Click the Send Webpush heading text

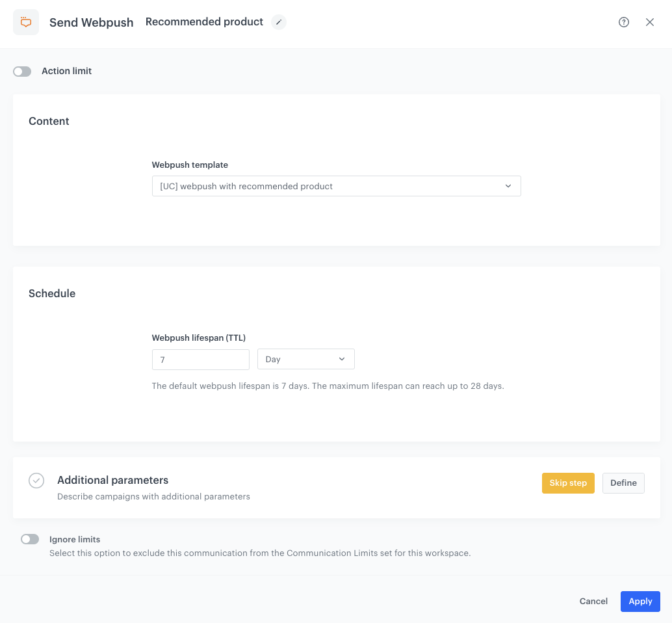click(92, 23)
